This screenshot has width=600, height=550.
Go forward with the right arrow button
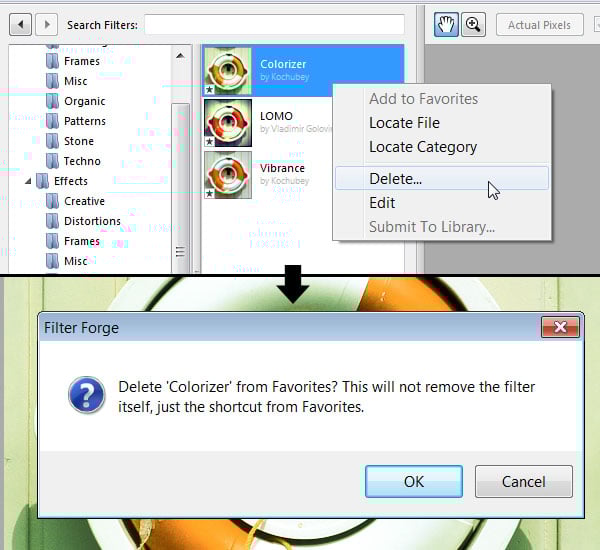pos(46,25)
